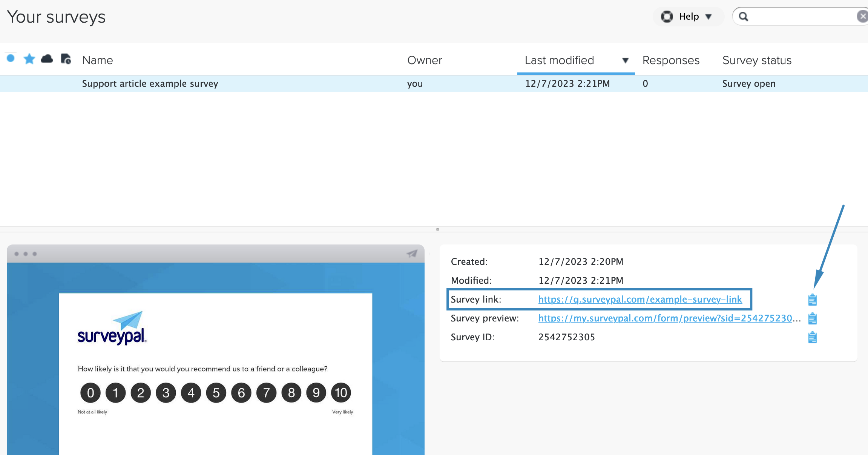
Task: Open the Help dropdown arrow
Action: pyautogui.click(x=709, y=17)
